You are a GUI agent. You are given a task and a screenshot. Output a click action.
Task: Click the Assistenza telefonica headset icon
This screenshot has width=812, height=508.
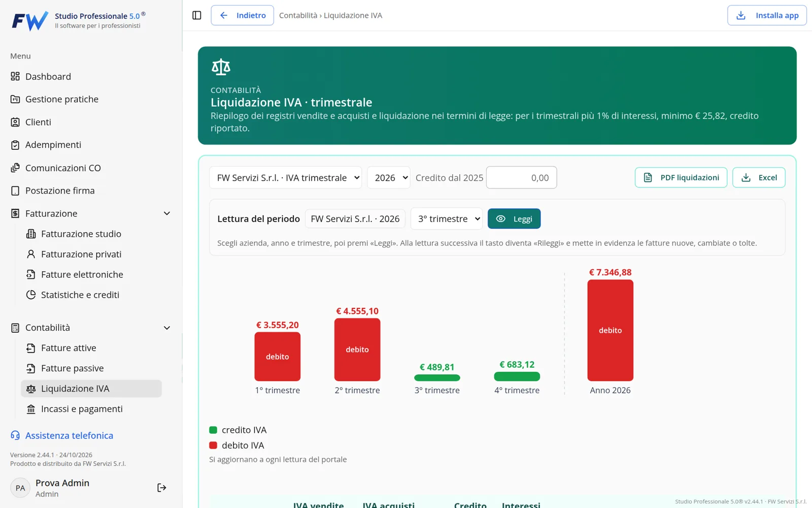[x=15, y=435]
